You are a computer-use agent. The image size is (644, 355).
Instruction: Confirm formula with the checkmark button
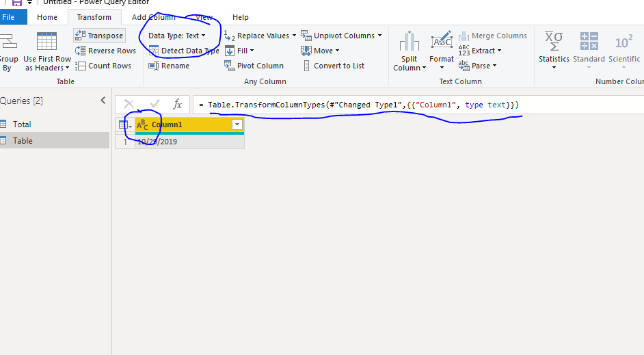pyautogui.click(x=155, y=105)
